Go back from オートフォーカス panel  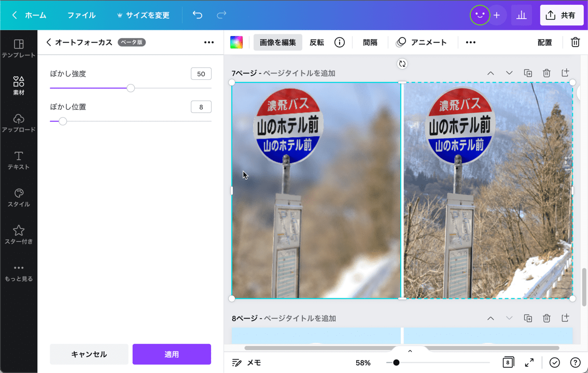49,42
